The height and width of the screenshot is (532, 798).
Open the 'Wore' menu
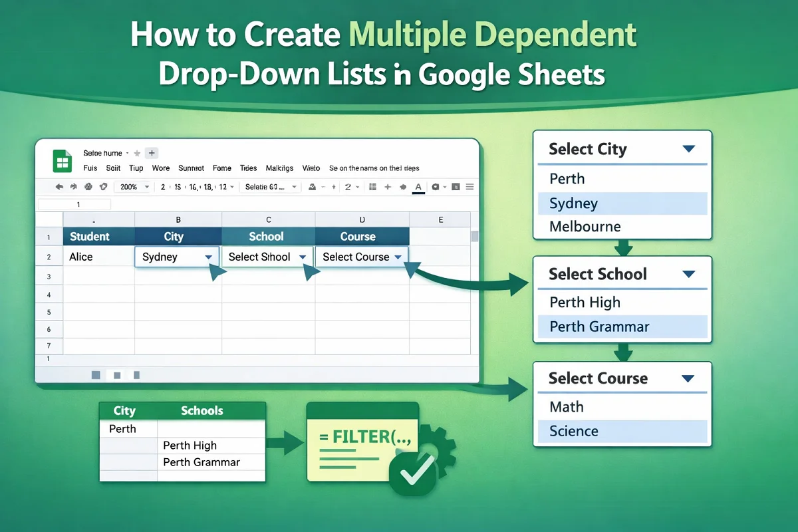[x=161, y=168]
